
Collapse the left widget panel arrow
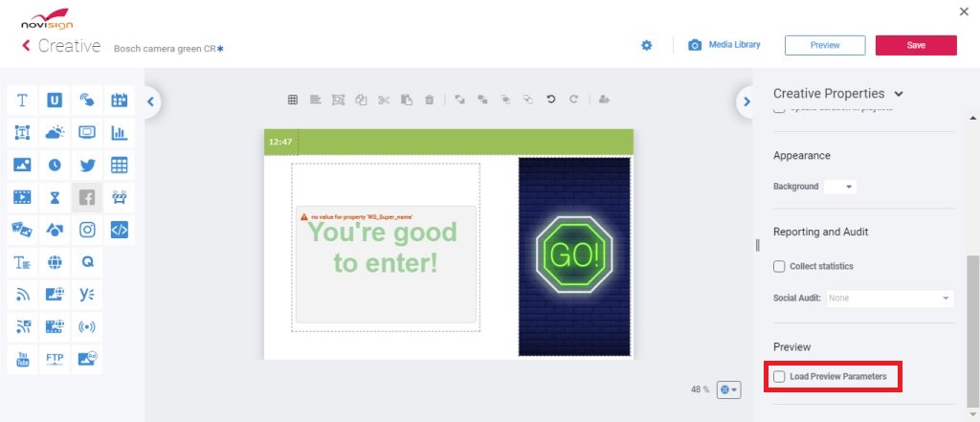150,101
